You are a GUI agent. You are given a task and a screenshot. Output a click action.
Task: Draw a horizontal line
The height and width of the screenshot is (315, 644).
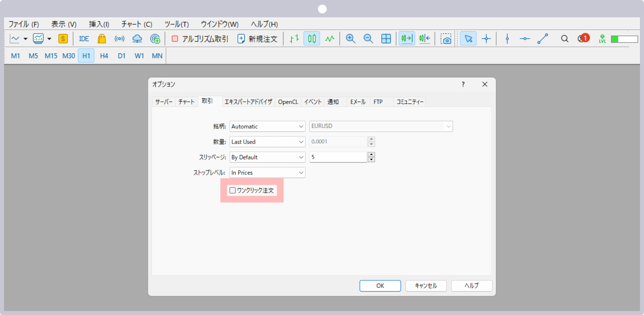pos(525,39)
